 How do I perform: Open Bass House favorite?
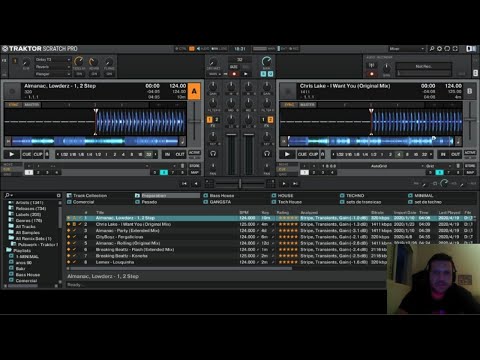pyautogui.click(x=218, y=196)
